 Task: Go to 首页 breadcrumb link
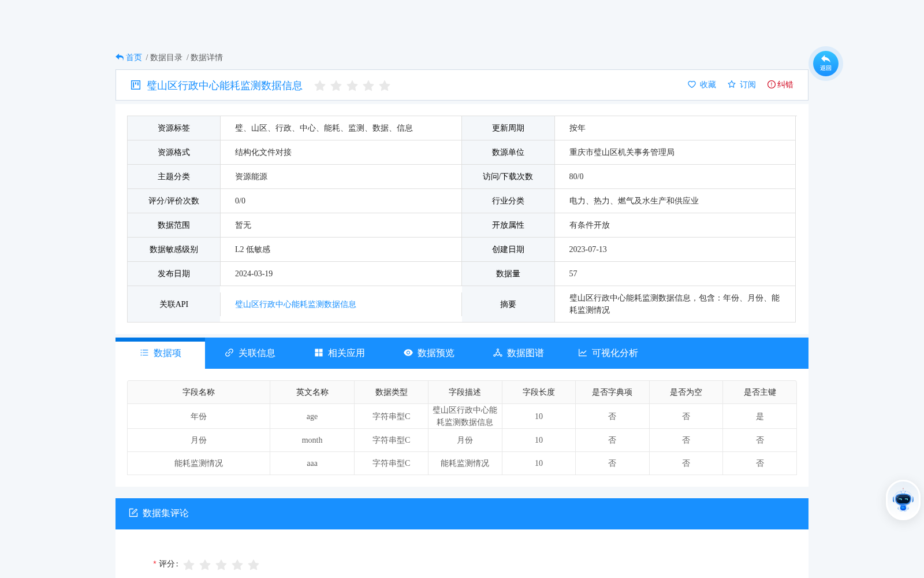134,57
